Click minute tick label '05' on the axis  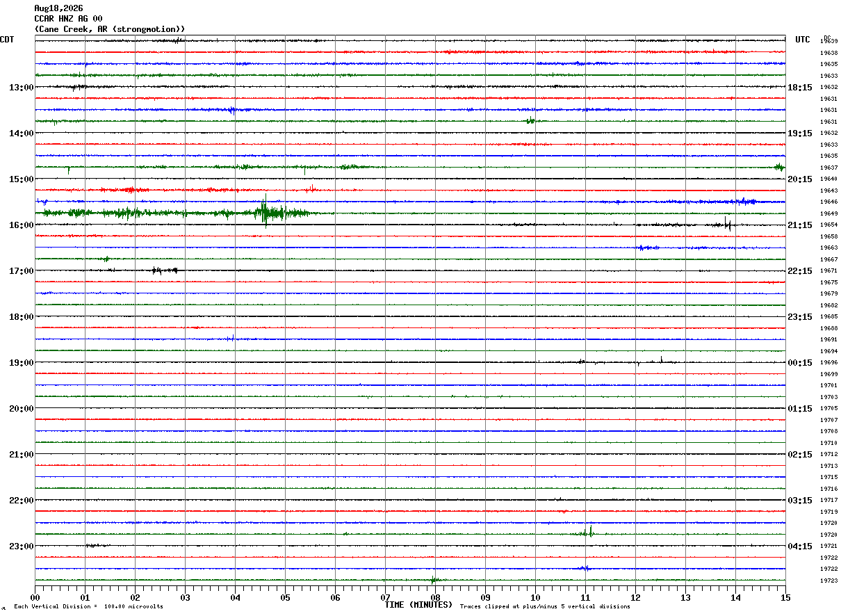(285, 597)
